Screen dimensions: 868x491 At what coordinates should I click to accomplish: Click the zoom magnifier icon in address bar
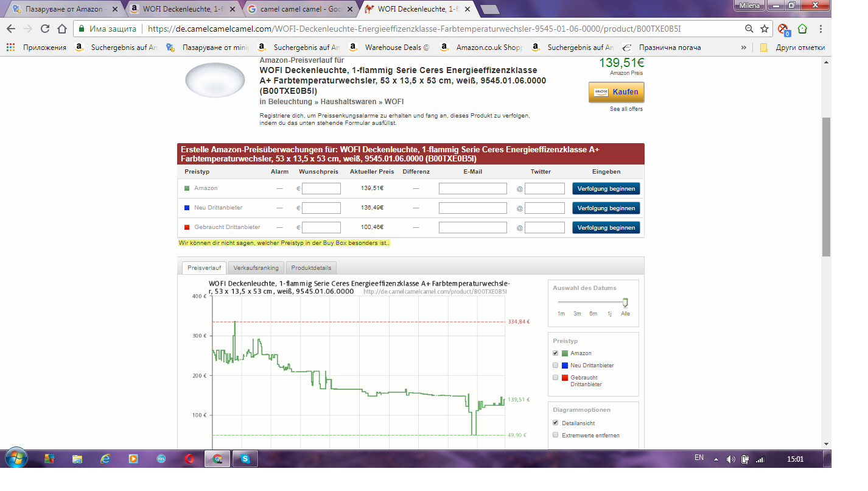coord(749,29)
